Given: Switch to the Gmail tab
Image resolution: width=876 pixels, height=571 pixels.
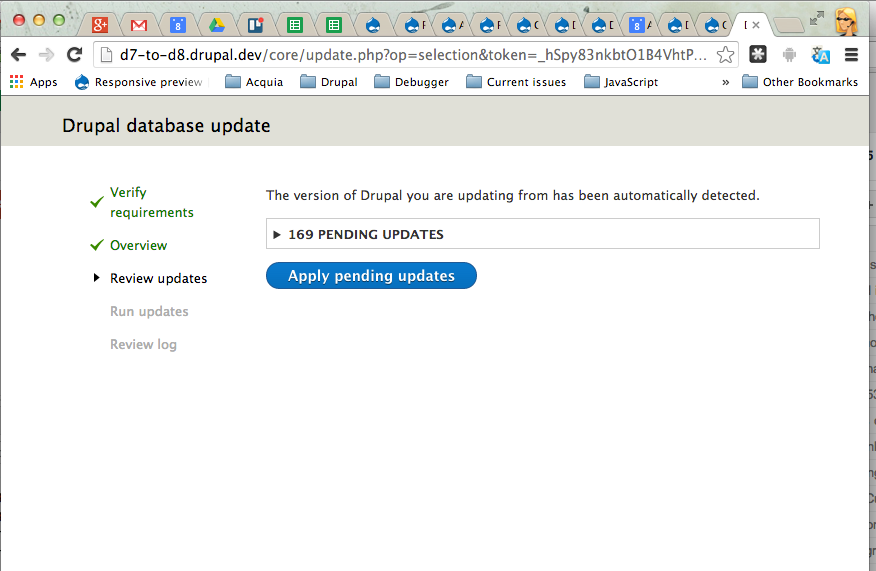Looking at the screenshot, I should [139, 25].
